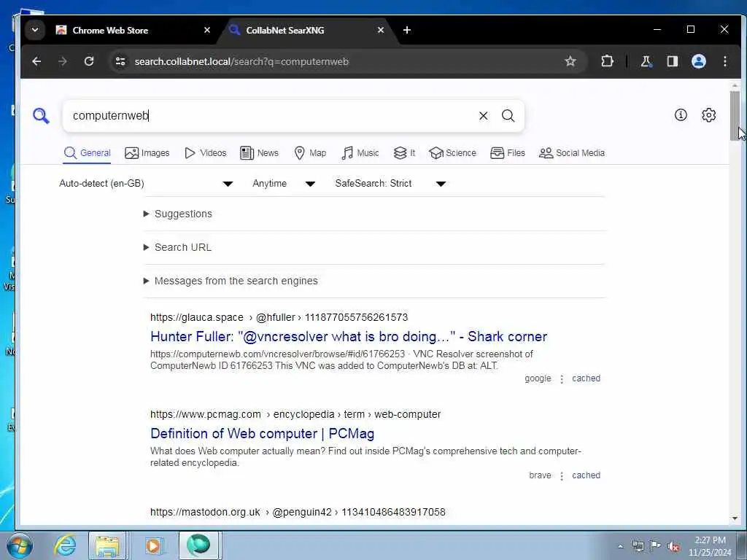Expand the Search URL section
Viewport: 747px width, 560px height.
(177, 247)
